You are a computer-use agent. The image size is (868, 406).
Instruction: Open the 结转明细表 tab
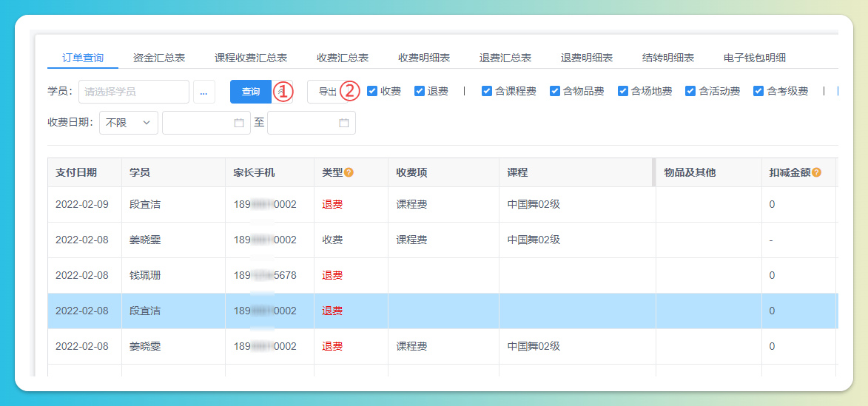[668, 58]
